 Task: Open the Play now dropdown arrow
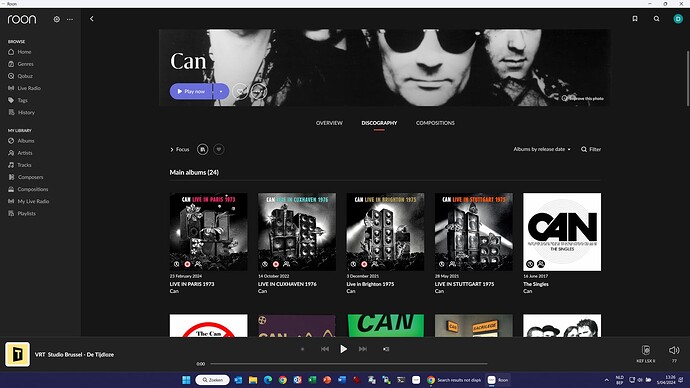221,92
